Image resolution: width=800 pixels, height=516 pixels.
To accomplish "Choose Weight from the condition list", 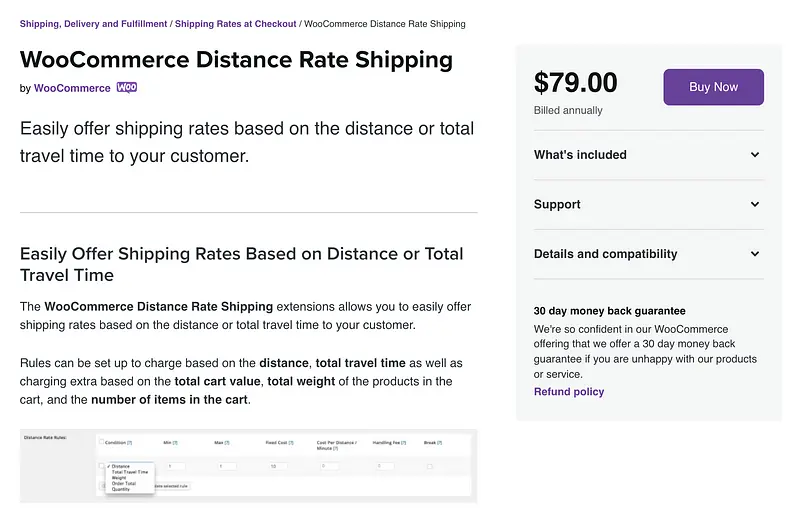I will 120,477.
